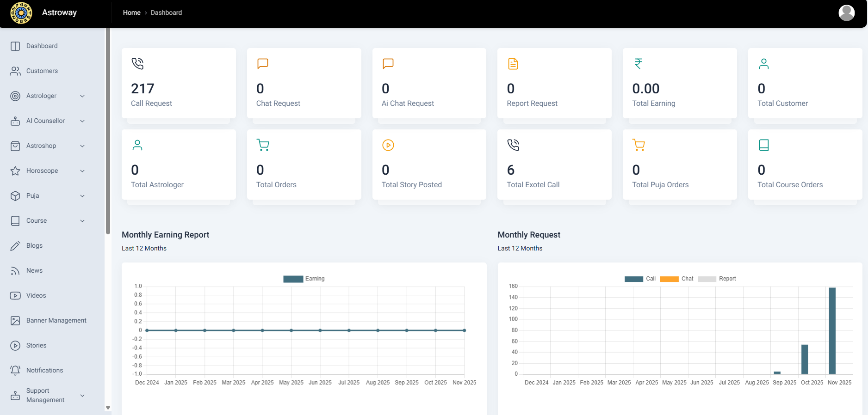Click the Total Course Orders book icon

click(763, 145)
